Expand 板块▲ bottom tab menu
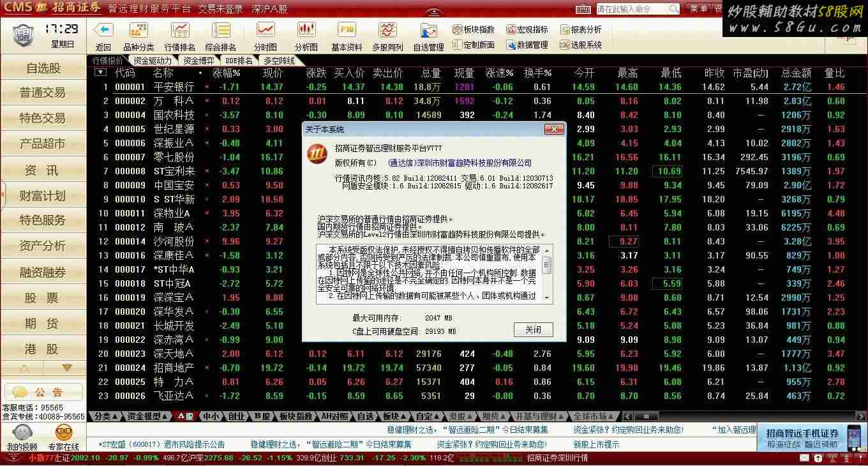 coord(394,416)
